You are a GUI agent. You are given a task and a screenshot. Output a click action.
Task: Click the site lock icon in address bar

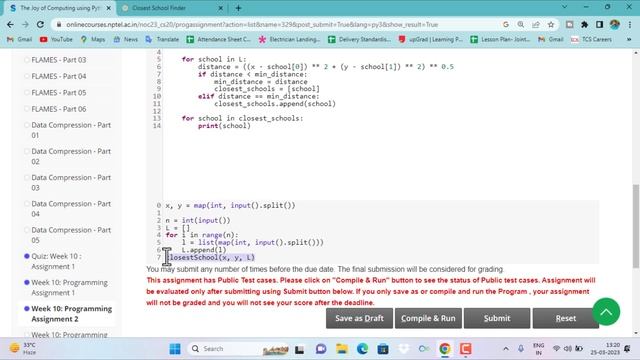click(59, 24)
